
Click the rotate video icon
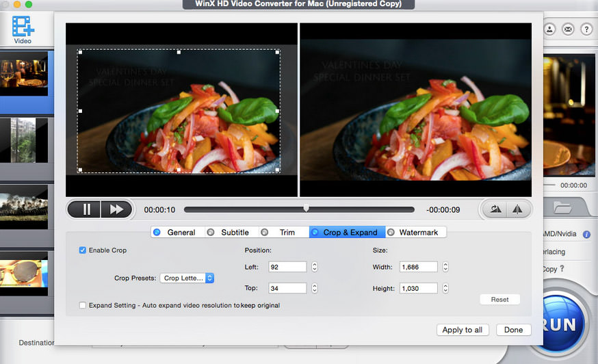pyautogui.click(x=495, y=209)
